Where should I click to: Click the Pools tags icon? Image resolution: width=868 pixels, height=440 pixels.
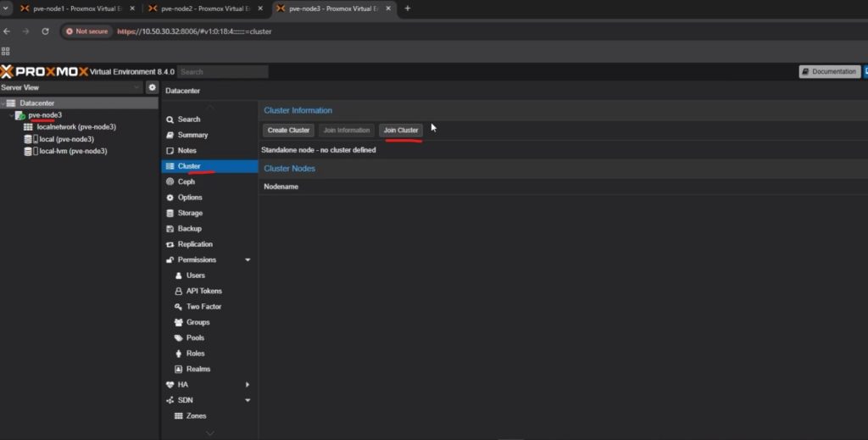point(178,337)
